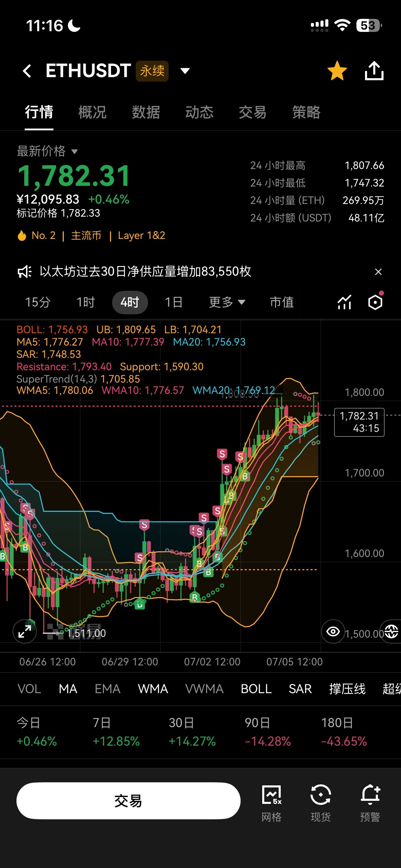Tap the announcement speaker icon

pyautogui.click(x=25, y=272)
